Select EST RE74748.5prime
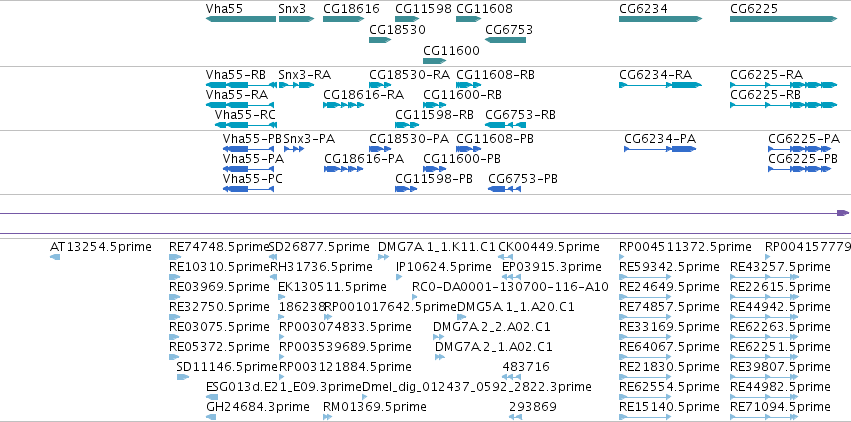Screen dimensions: 851x422 (174, 257)
